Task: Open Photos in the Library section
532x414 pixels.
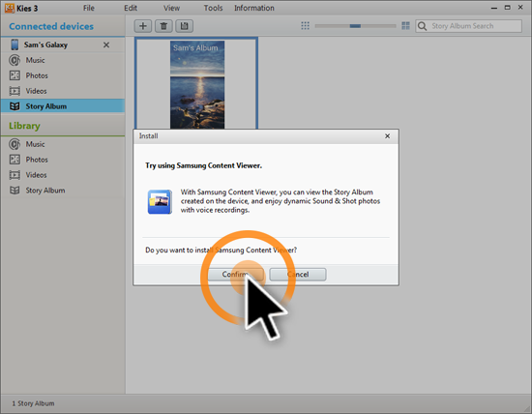Action: (63, 160)
